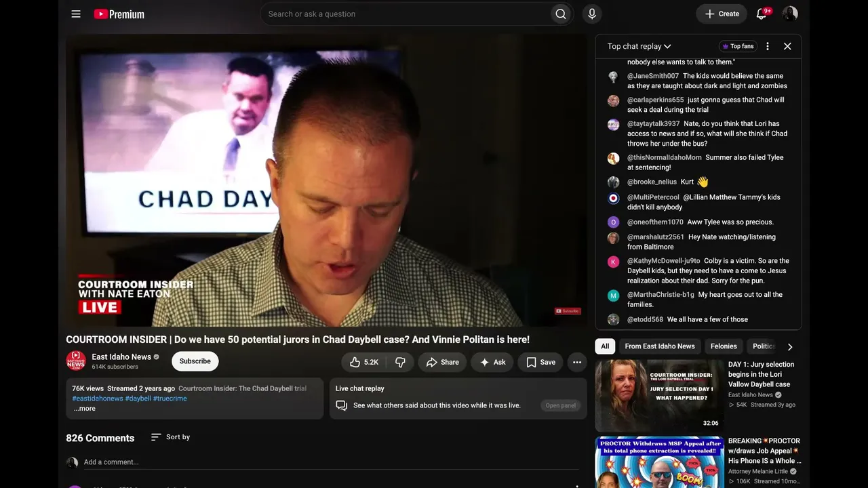Open account avatar menu
Viewport: 868px width, 488px height.
[790, 14]
